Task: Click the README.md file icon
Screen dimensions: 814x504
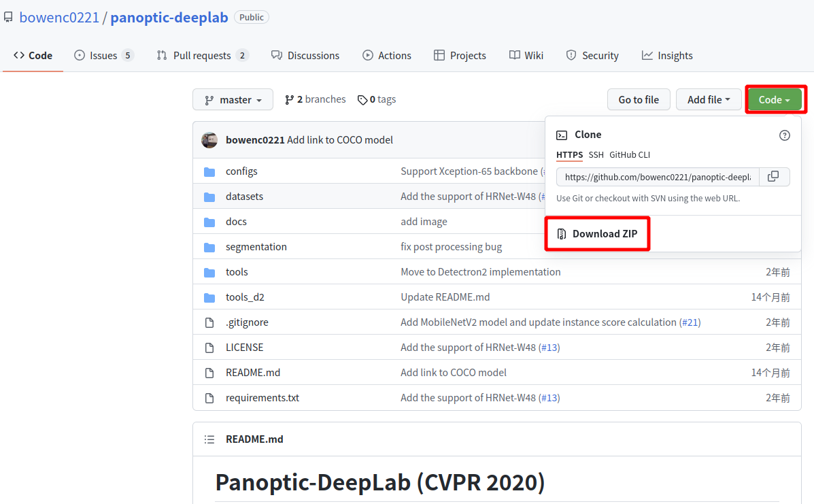Action: [x=209, y=372]
